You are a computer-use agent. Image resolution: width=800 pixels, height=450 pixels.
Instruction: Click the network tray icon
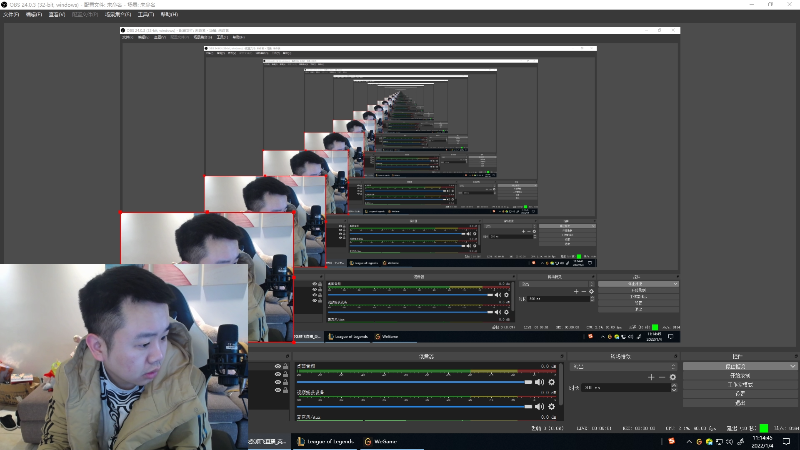[719, 442]
